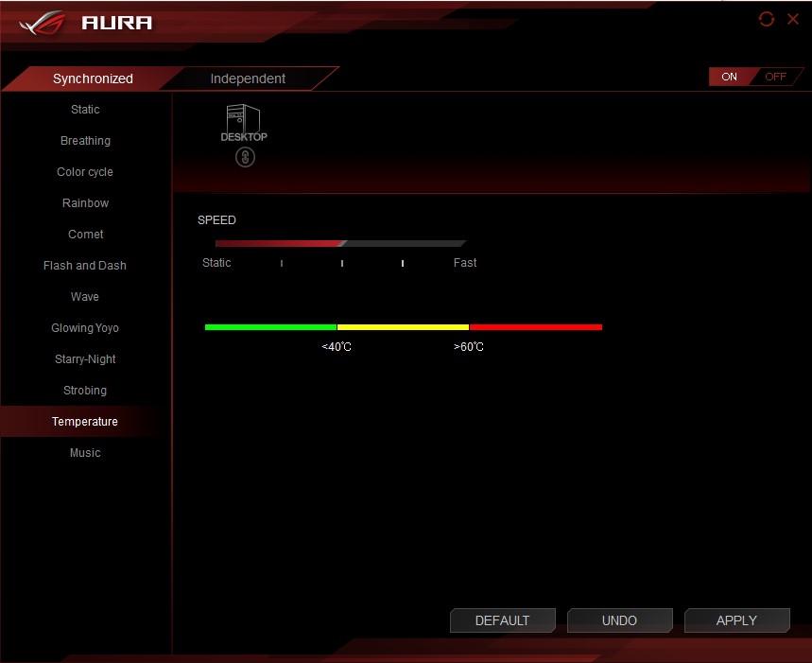This screenshot has width=812, height=663.
Task: Toggle the sync link icon under Desktop
Action: tap(245, 157)
